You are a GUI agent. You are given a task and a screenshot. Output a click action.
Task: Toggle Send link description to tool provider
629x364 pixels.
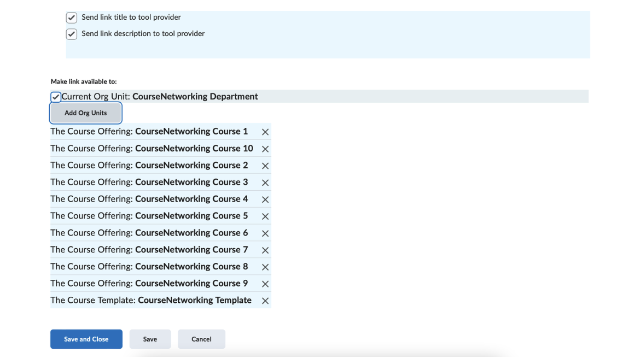point(72,34)
